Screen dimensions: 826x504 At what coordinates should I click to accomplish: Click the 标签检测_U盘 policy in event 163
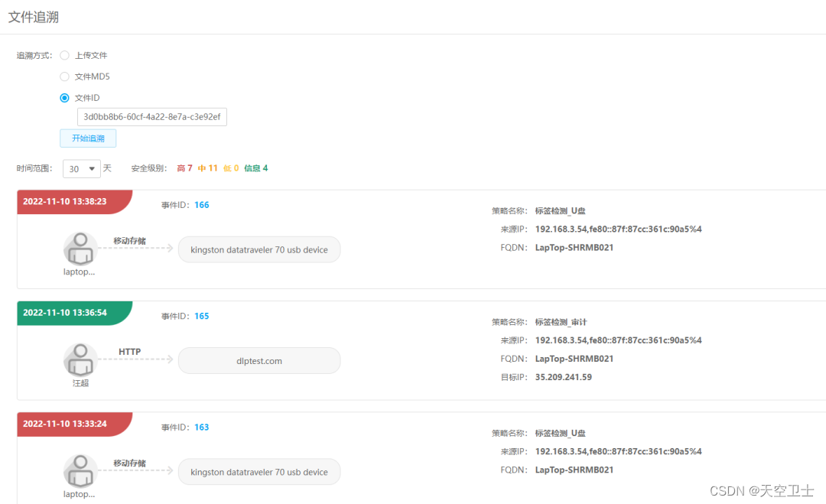560,433
